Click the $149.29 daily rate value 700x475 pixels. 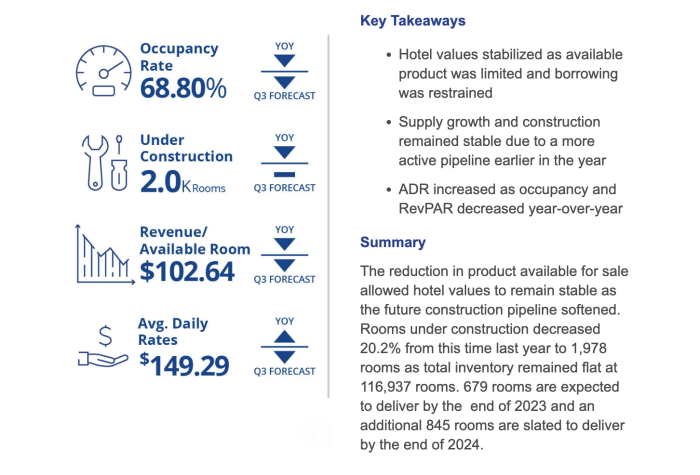185,364
